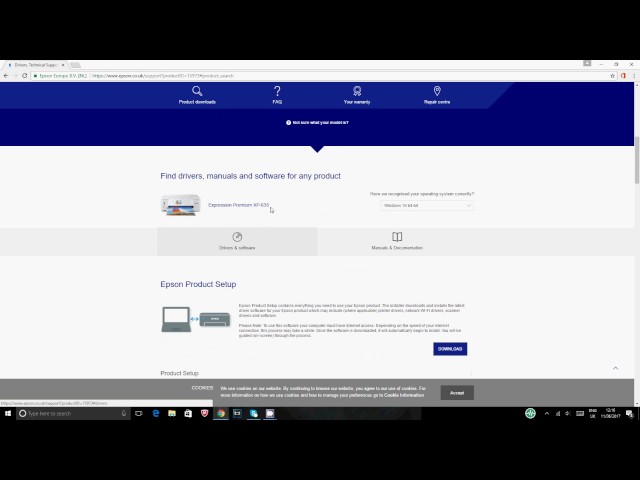The width and height of the screenshot is (640, 480).
Task: Open the Product downloads search icon
Action: pyautogui.click(x=197, y=91)
